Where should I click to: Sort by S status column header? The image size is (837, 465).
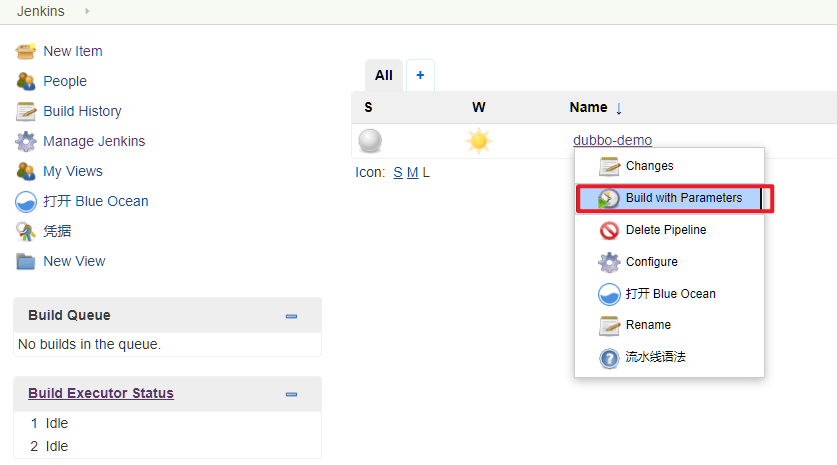pyautogui.click(x=368, y=107)
